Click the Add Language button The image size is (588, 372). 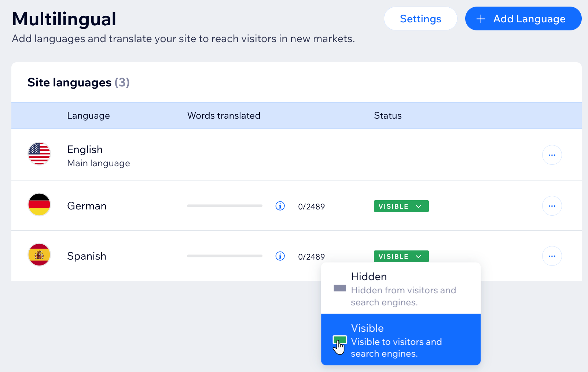coord(523,19)
